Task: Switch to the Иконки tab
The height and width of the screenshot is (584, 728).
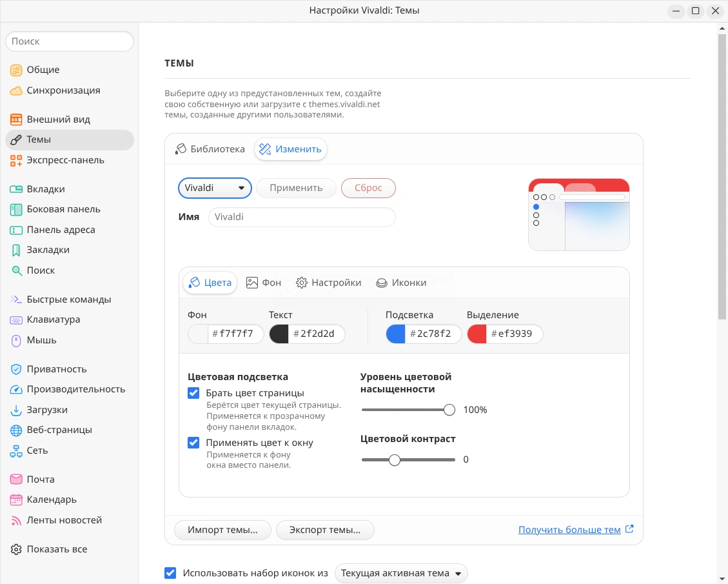Action: pyautogui.click(x=401, y=283)
